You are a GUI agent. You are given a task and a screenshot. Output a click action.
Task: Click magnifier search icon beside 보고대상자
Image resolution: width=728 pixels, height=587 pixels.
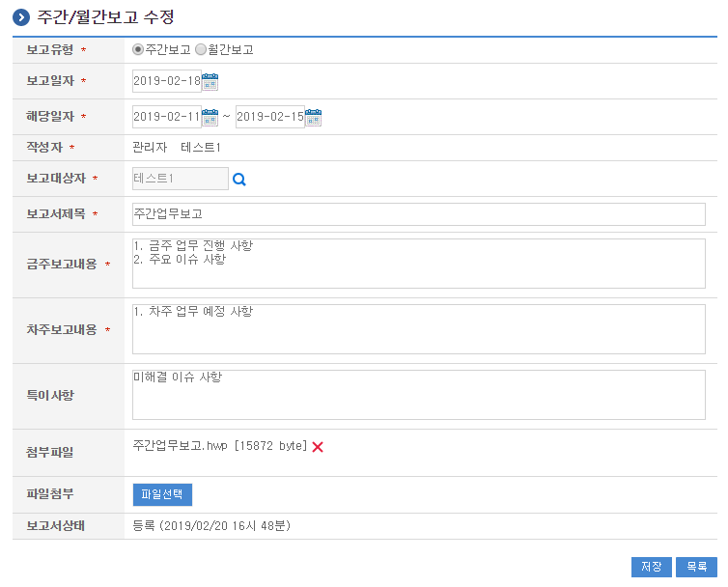[x=239, y=179]
